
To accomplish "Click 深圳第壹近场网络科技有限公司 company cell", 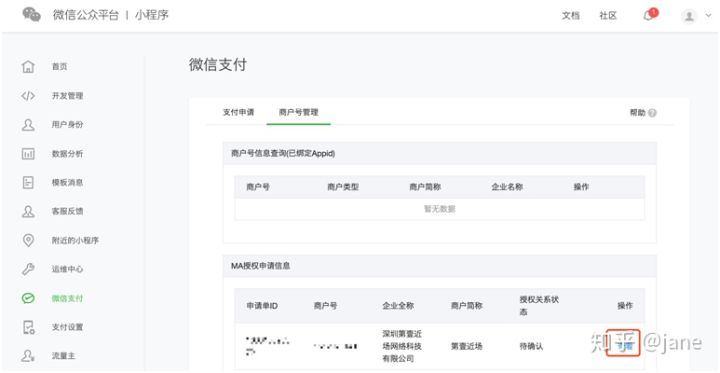I will click(x=402, y=346).
